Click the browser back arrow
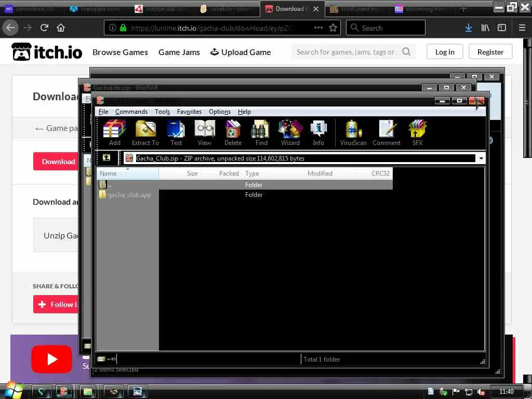532x399 pixels. click(x=10, y=28)
